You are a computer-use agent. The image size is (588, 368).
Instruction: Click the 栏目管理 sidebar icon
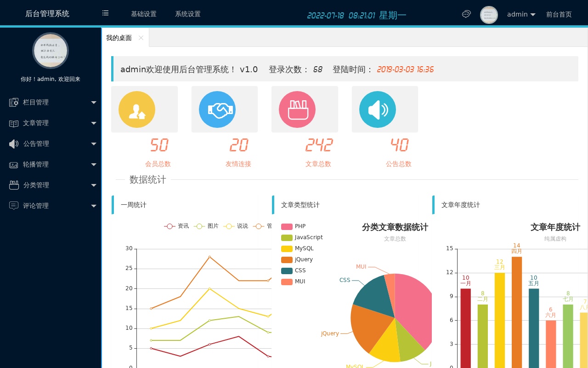14,102
